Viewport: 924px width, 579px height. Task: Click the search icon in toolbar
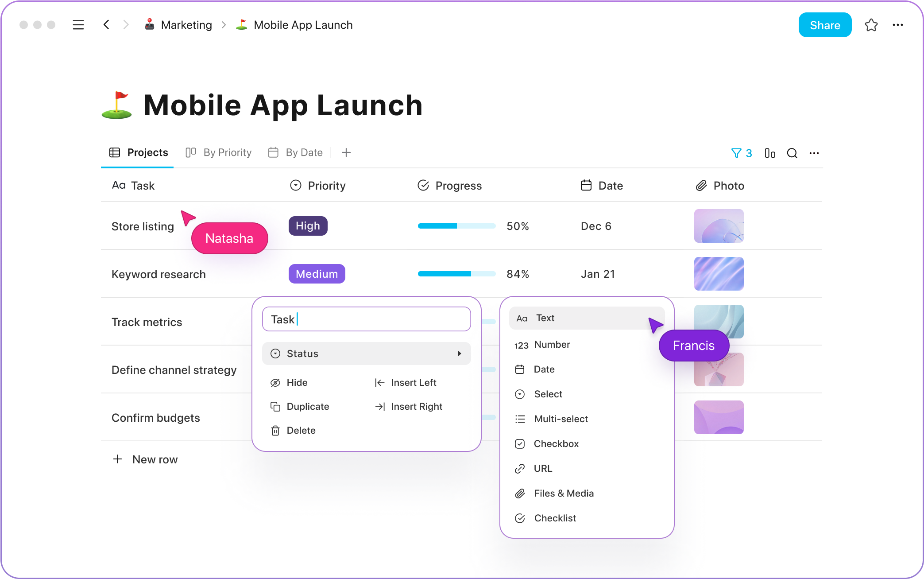(792, 153)
